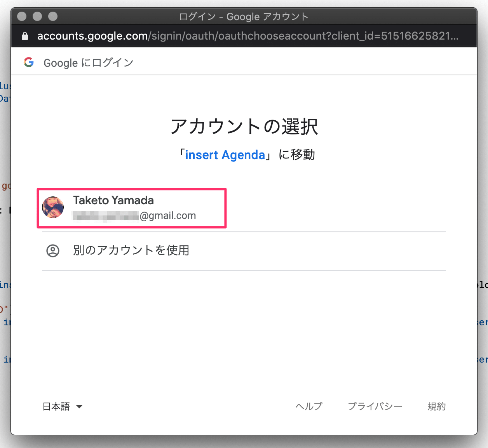Open the ヘルプ help link
Viewport: 488px width, 448px height.
[x=309, y=406]
